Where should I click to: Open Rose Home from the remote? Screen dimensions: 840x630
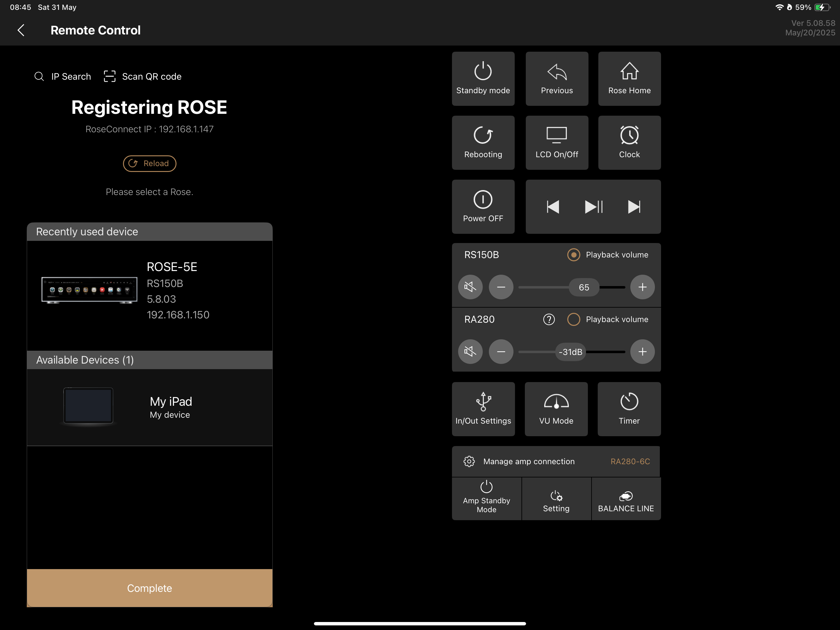tap(629, 79)
